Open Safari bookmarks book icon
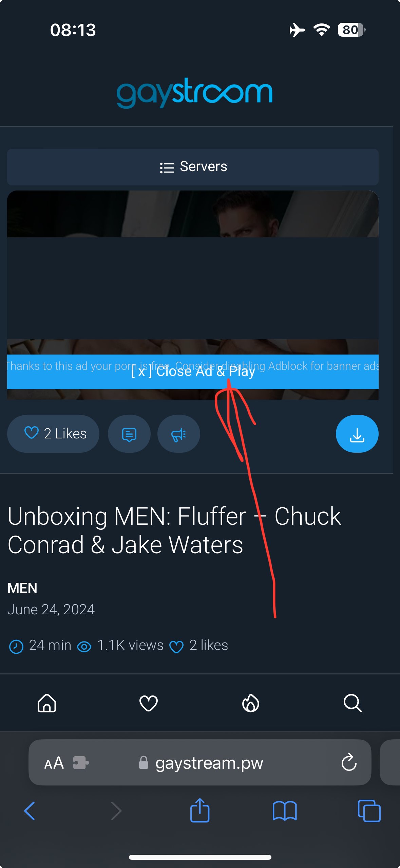 pos(285,811)
